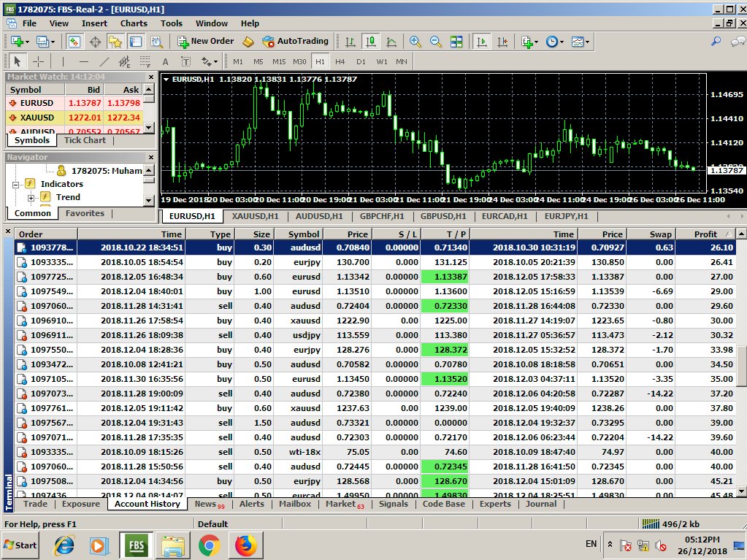Toggle the Chart Shift icon
The height and width of the screenshot is (560, 747).
click(x=502, y=42)
